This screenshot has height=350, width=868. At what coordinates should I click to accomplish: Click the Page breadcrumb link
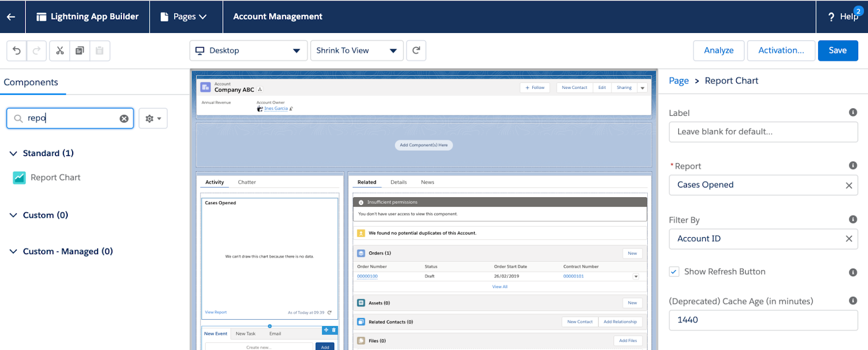point(679,81)
